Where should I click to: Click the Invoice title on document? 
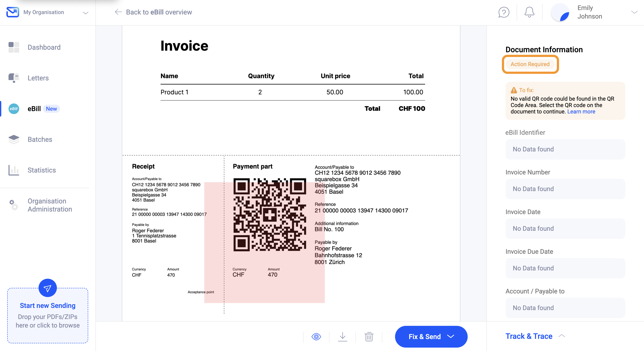pyautogui.click(x=184, y=46)
